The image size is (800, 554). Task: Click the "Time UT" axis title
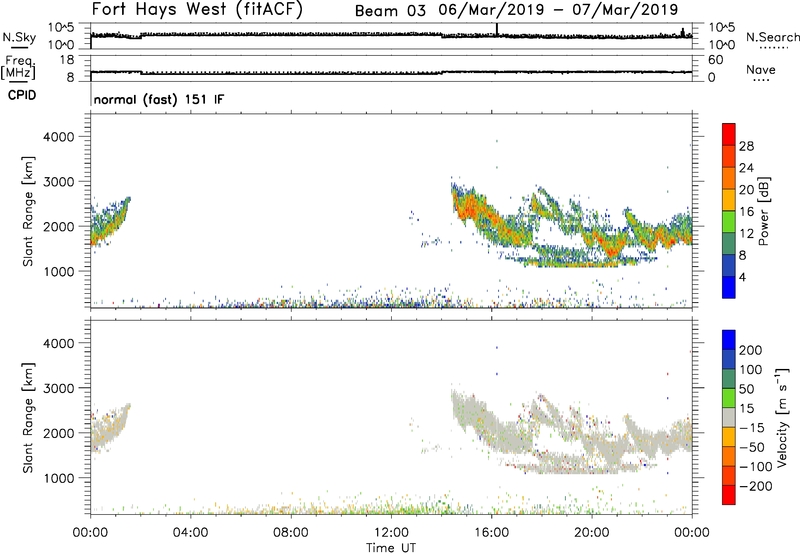click(391, 548)
